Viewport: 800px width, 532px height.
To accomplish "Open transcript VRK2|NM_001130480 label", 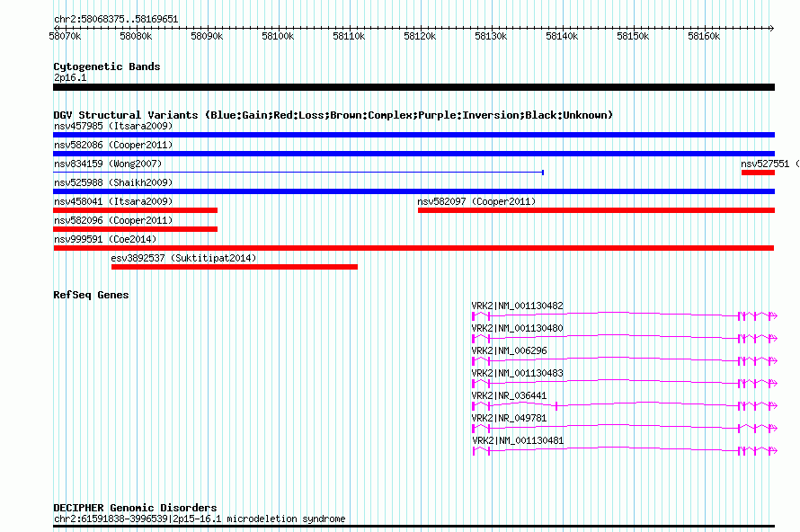I will [x=518, y=329].
